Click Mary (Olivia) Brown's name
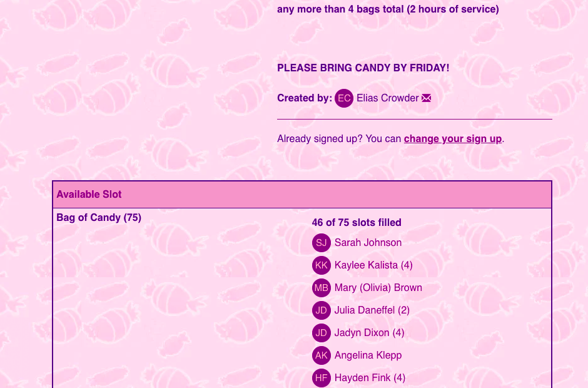The width and height of the screenshot is (588, 388). [378, 288]
